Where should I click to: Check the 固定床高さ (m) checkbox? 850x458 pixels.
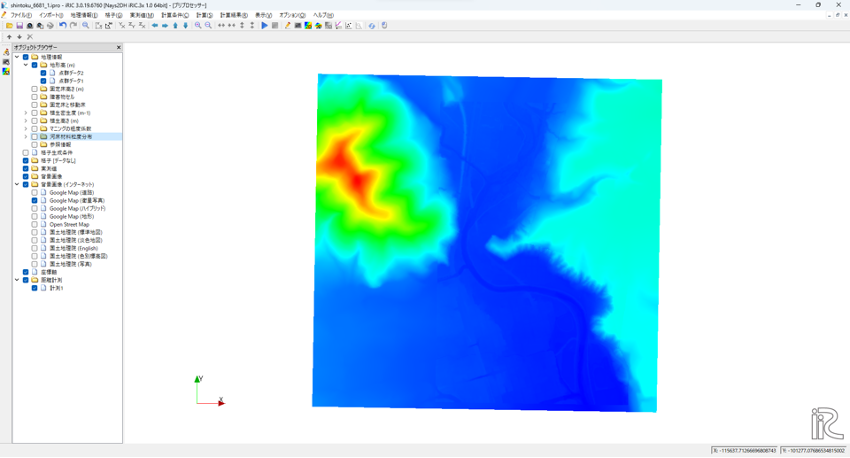pyautogui.click(x=35, y=89)
